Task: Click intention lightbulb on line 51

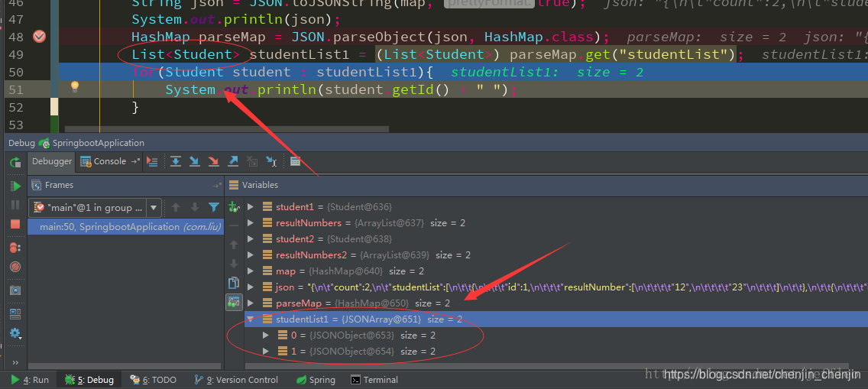Action: [75, 86]
